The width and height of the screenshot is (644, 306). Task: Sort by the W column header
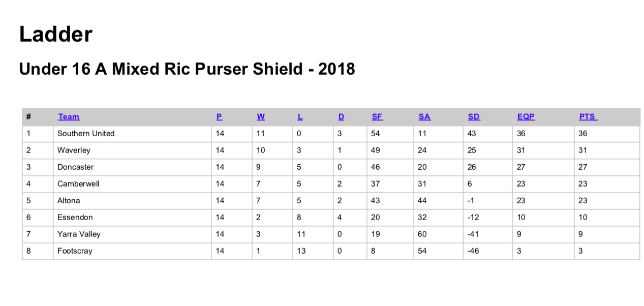[x=261, y=117]
